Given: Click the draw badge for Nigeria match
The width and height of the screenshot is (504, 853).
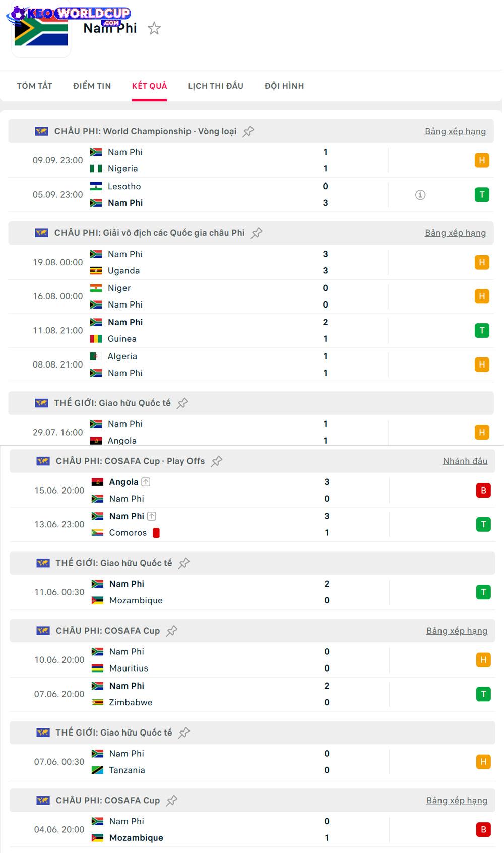Looking at the screenshot, I should click(x=482, y=160).
